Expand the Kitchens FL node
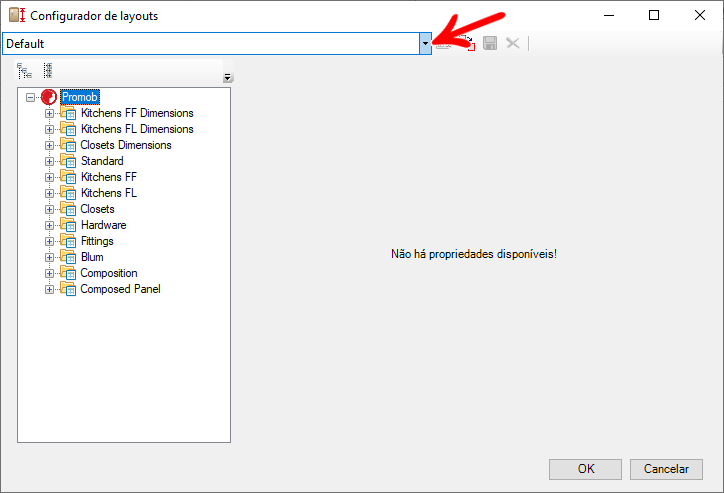 (x=49, y=193)
